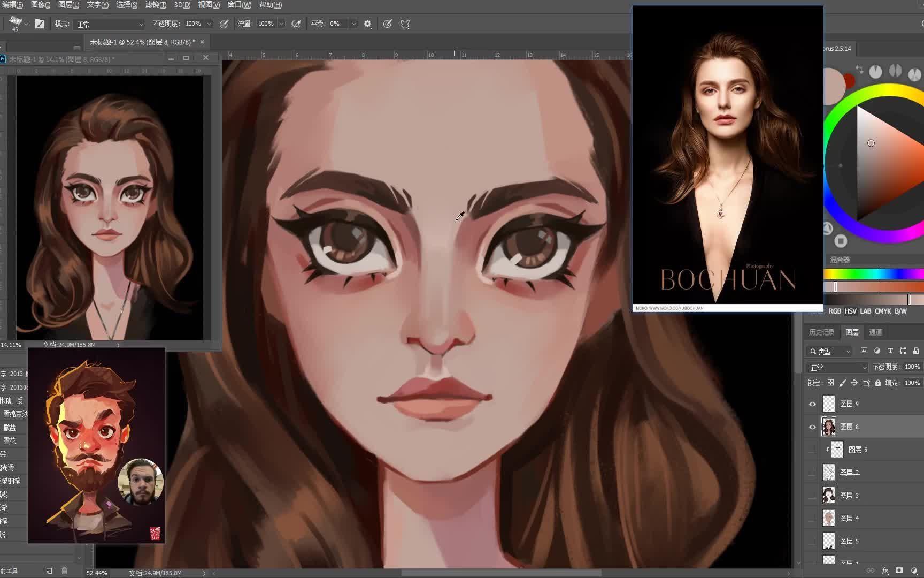
Task: Lock all padlock icon
Action: click(x=878, y=383)
